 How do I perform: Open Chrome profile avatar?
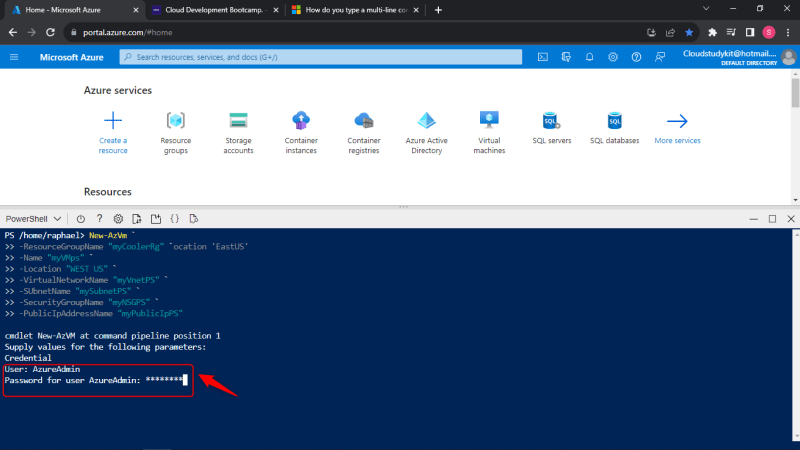[769, 32]
